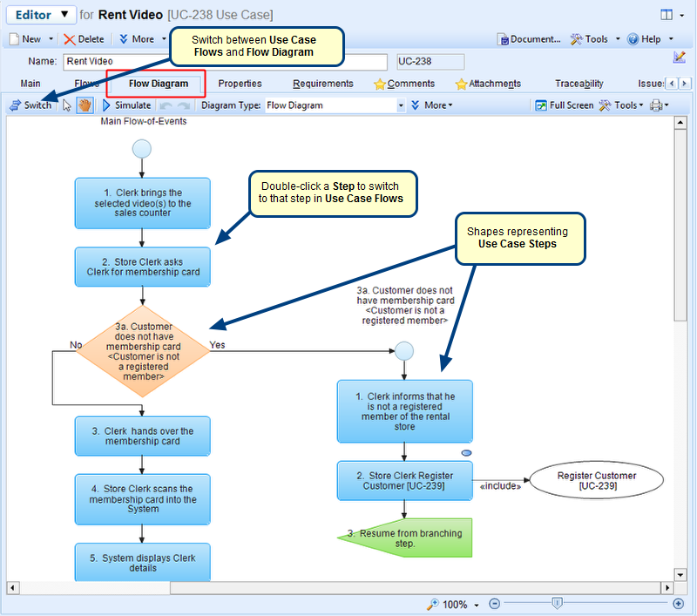This screenshot has width=697, height=616.
Task: Click the edit pencil icon near name
Action: (x=680, y=58)
